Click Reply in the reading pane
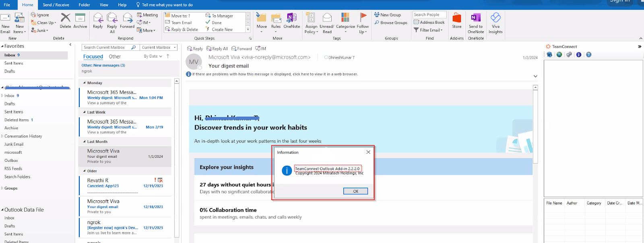Screen dimensions: 644x243 coord(195,49)
